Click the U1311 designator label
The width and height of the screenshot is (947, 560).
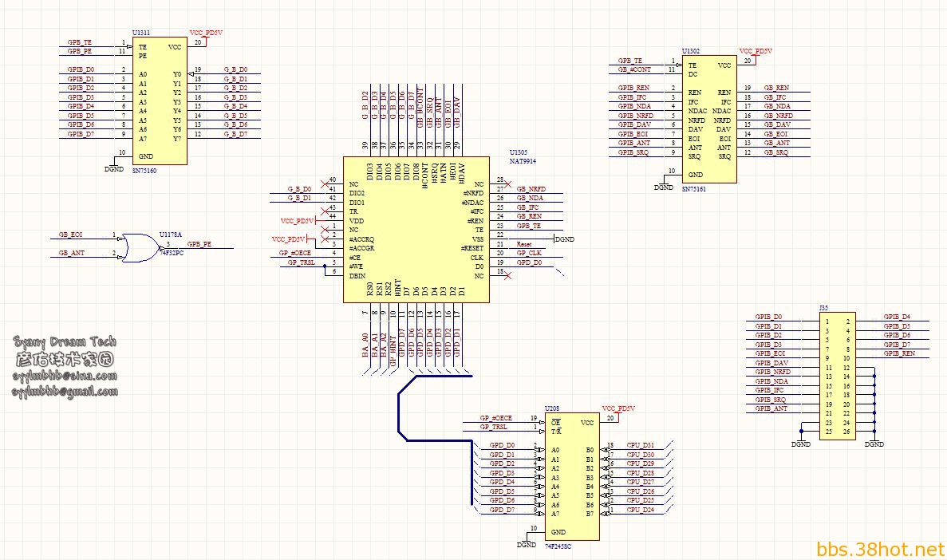[141, 33]
